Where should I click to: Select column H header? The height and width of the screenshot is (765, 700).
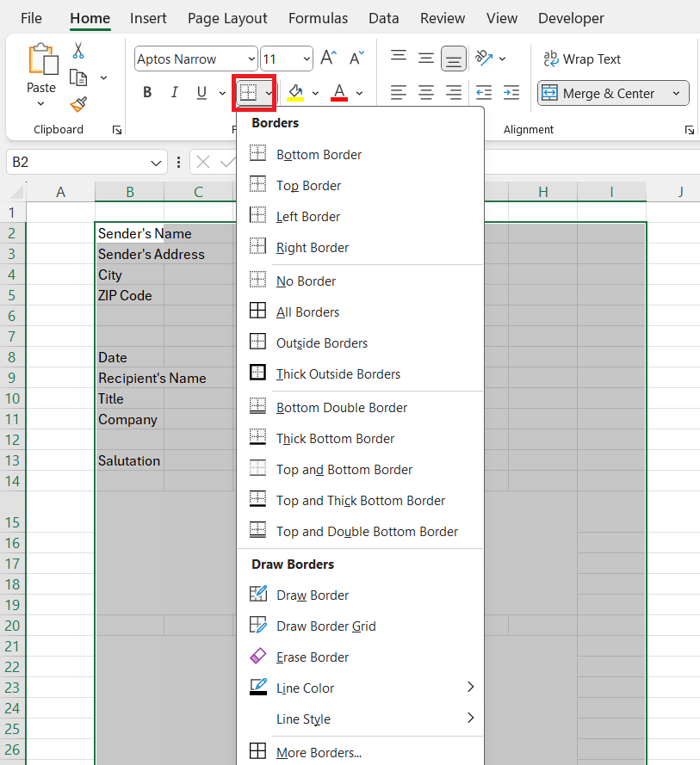pyautogui.click(x=542, y=192)
